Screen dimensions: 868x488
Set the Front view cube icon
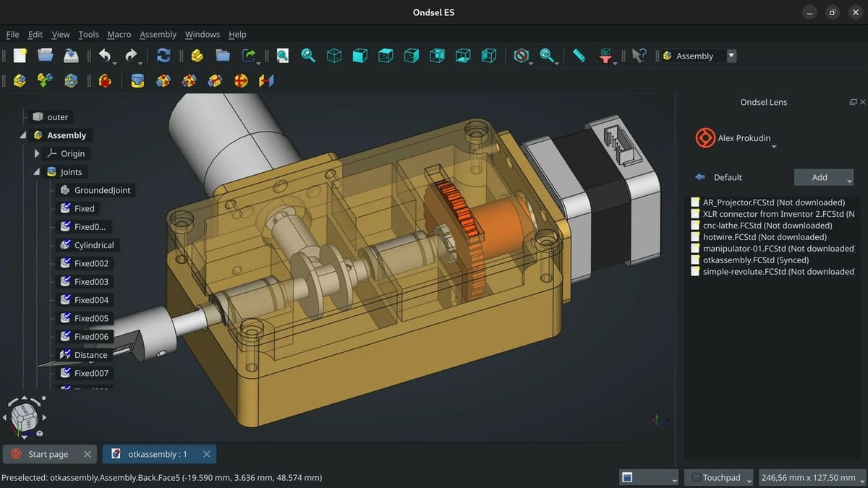coord(359,56)
